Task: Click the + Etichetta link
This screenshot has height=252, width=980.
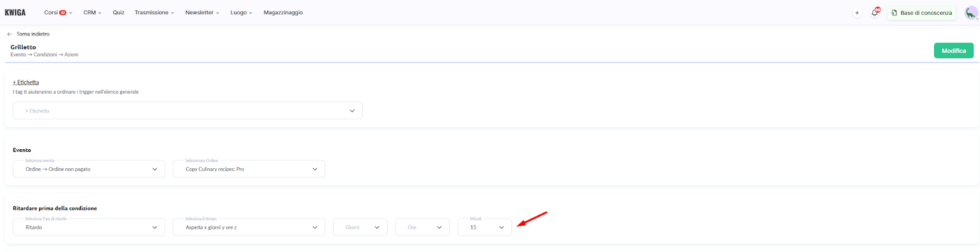Action: pyautogui.click(x=26, y=82)
